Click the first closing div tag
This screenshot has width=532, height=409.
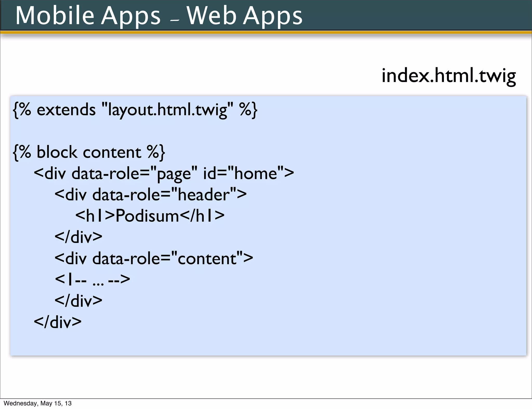point(78,237)
